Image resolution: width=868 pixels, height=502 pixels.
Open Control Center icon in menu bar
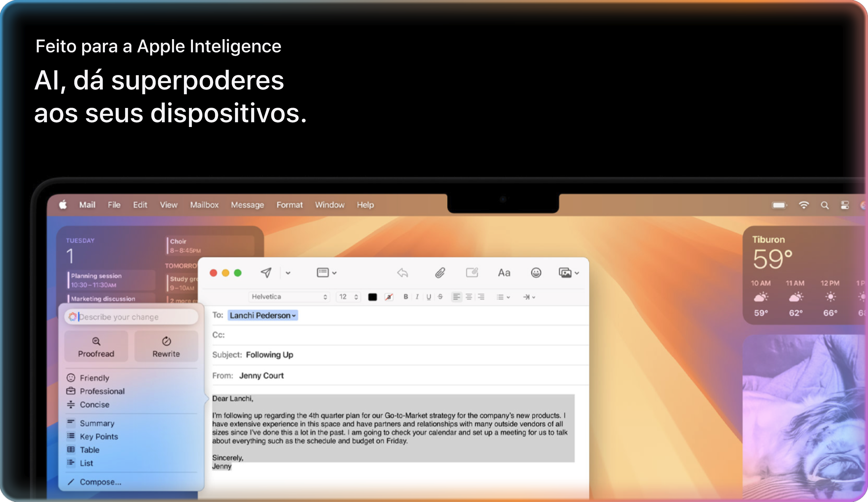point(845,205)
